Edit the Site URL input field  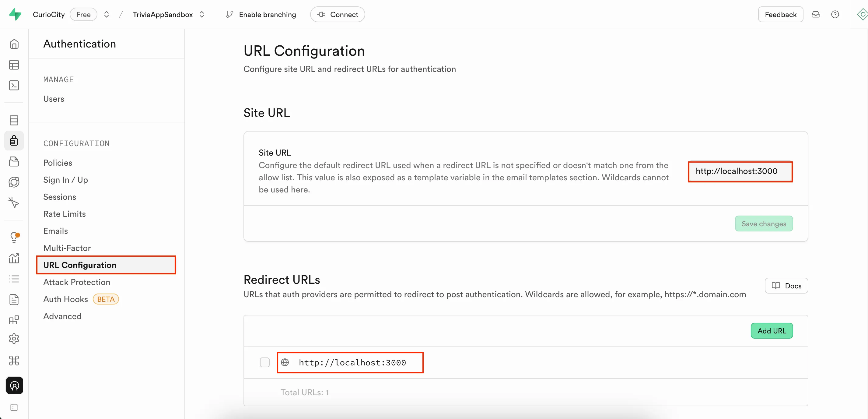pos(740,171)
